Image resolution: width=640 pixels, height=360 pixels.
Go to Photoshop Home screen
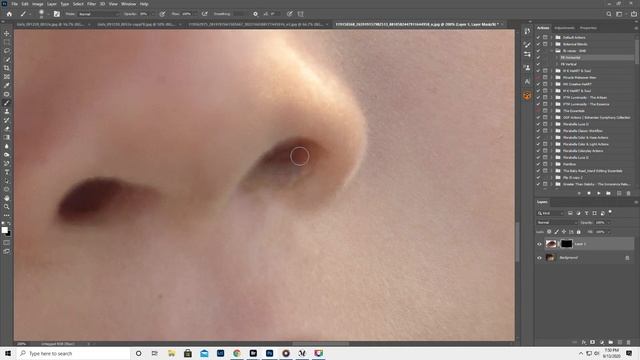click(x=9, y=14)
